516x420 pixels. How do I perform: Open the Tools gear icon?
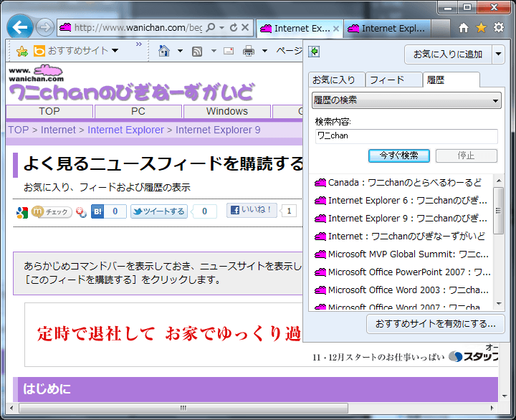[x=499, y=27]
